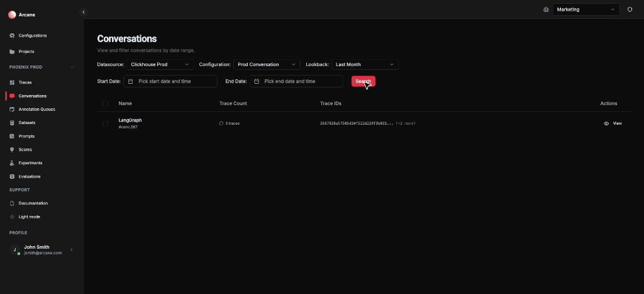This screenshot has width=644, height=294.
Task: Click the Trace IDs column header
Action: (x=331, y=104)
